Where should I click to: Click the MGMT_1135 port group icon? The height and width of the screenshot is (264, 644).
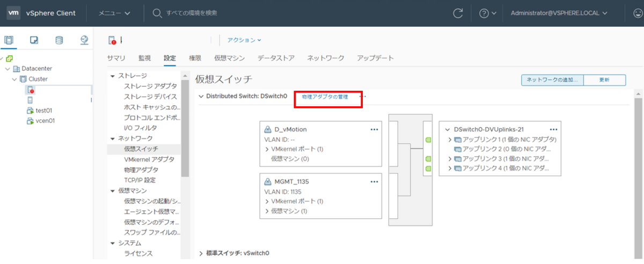268,182
